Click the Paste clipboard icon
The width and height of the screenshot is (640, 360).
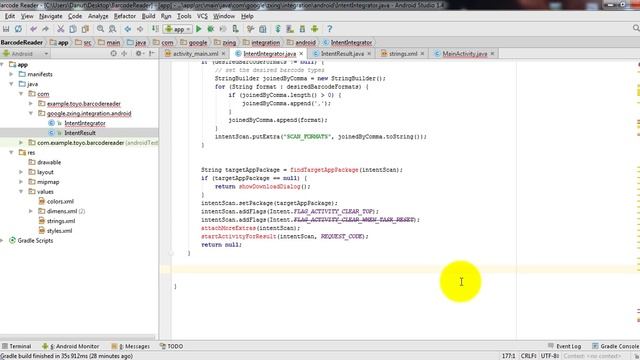coord(85,29)
